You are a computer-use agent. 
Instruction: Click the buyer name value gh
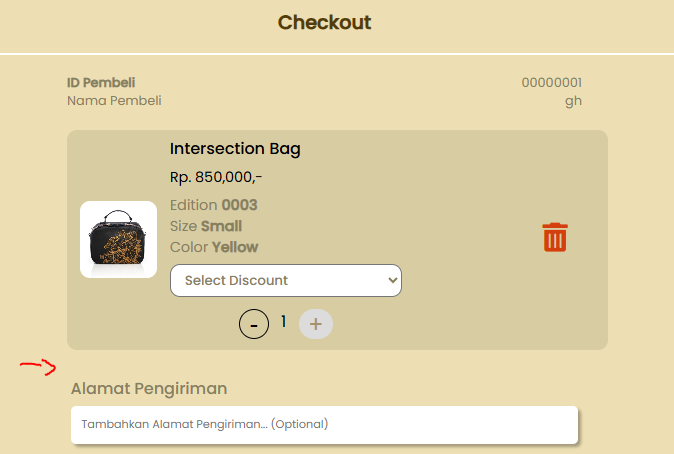point(573,101)
